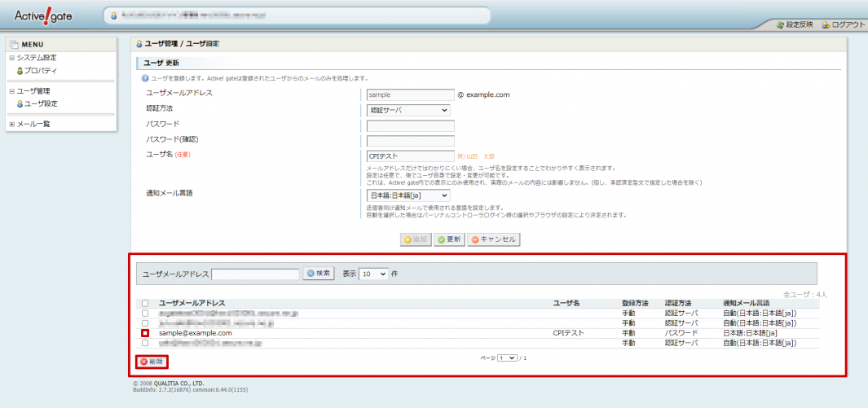Click the 削除 delete button
The height and width of the screenshot is (408, 868).
click(152, 361)
